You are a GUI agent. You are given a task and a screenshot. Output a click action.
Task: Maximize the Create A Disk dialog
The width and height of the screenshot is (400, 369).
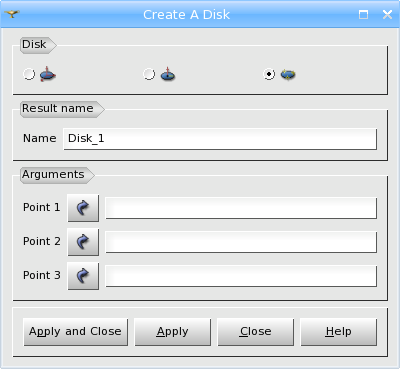[363, 14]
